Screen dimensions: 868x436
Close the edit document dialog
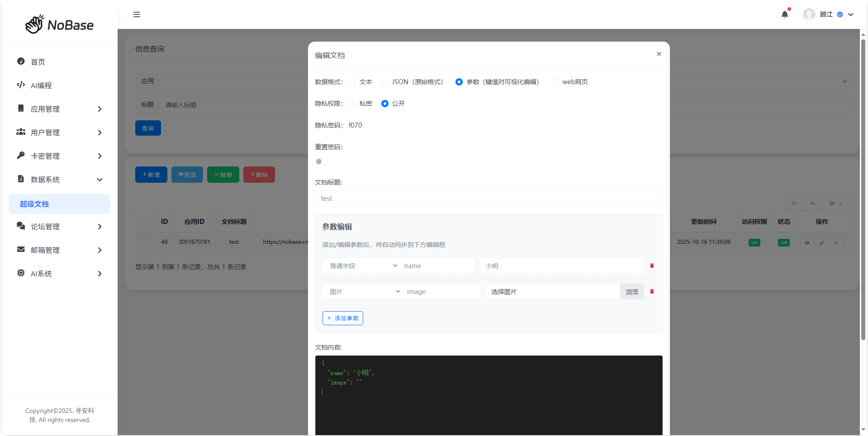click(x=659, y=54)
